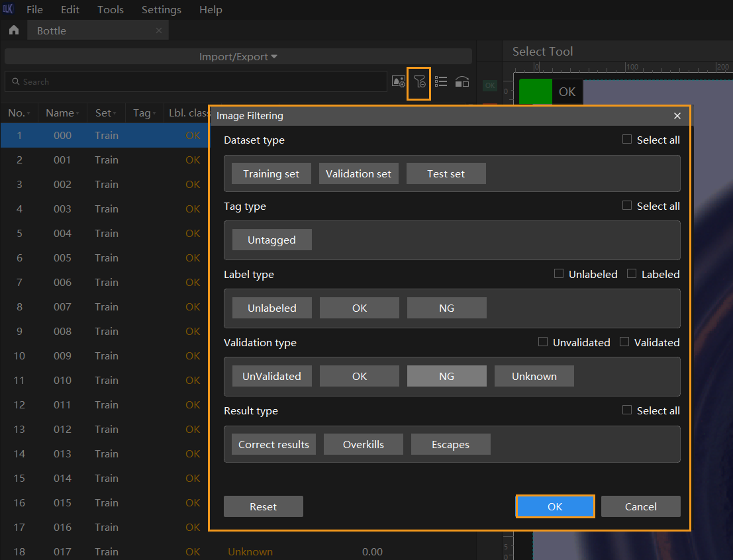Toggle the Escapes filter
Screen dimensions: 733x560
(x=451, y=445)
